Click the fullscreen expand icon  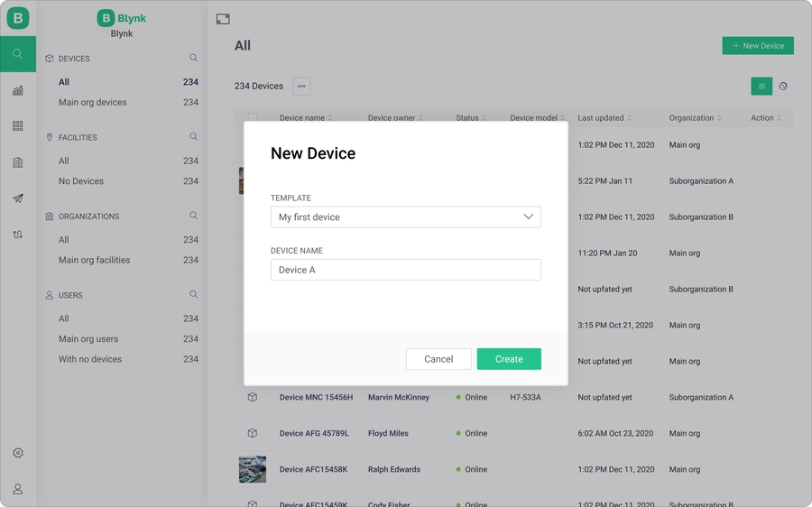(x=223, y=19)
